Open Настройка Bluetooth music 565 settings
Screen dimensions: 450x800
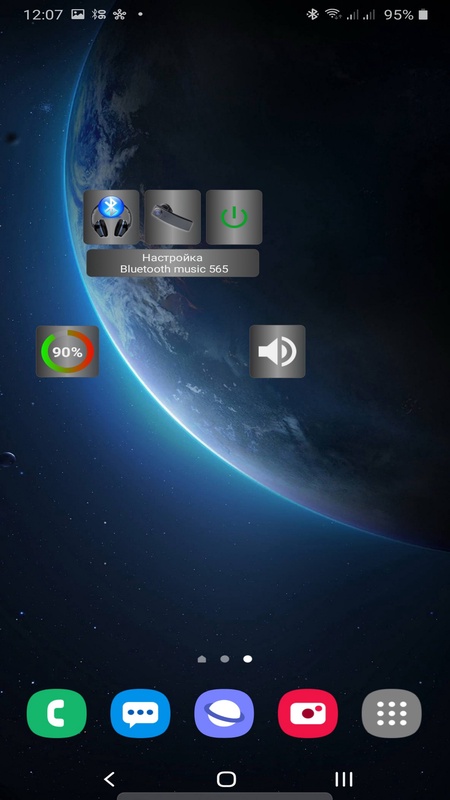(x=172, y=263)
